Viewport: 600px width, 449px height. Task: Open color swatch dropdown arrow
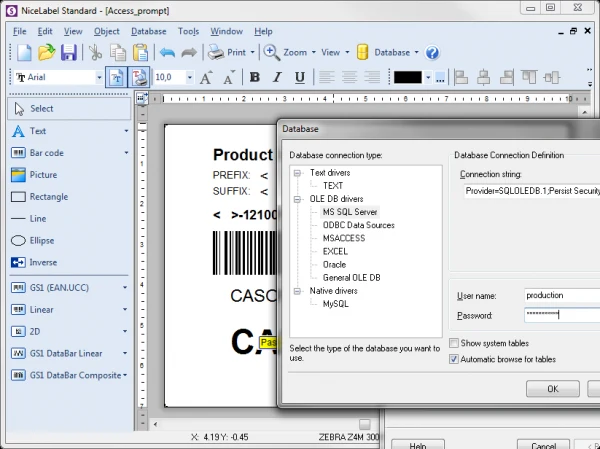click(x=428, y=78)
